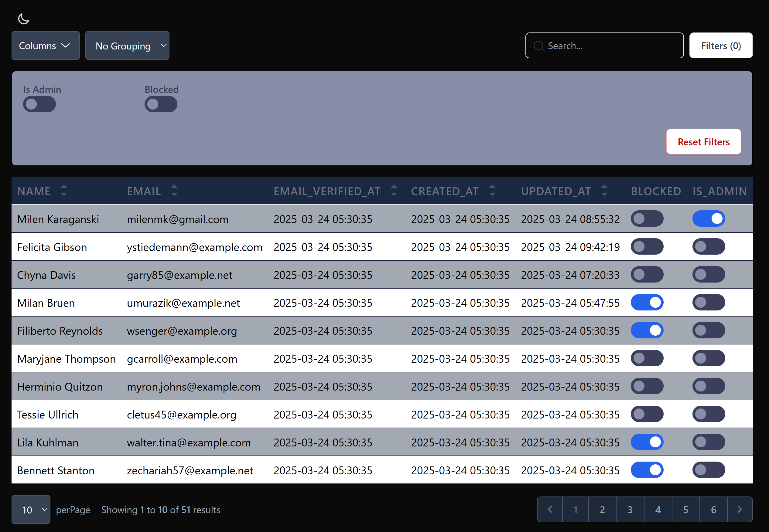The image size is (769, 532).
Task: Go to next page with the right chevron
Action: 739,509
